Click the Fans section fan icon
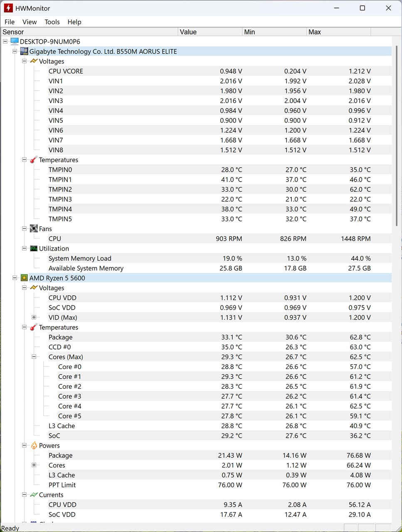This screenshot has height=532, width=402. pyautogui.click(x=34, y=229)
